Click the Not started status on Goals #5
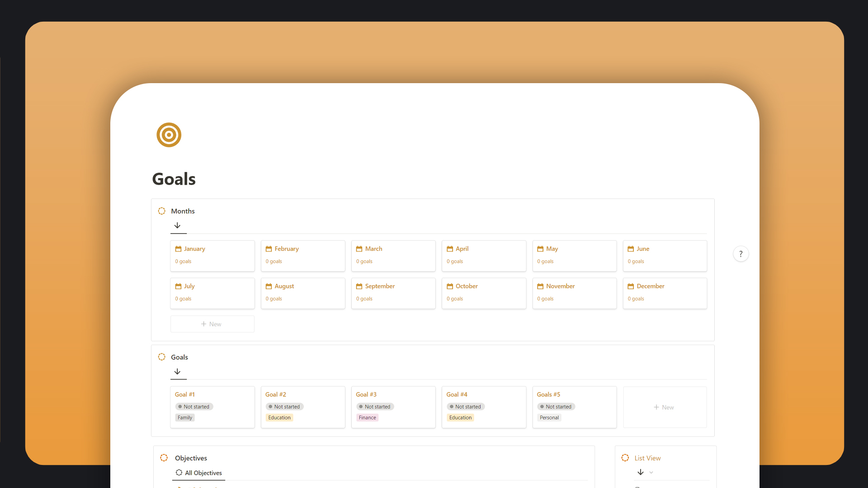The height and width of the screenshot is (488, 868). (x=556, y=407)
